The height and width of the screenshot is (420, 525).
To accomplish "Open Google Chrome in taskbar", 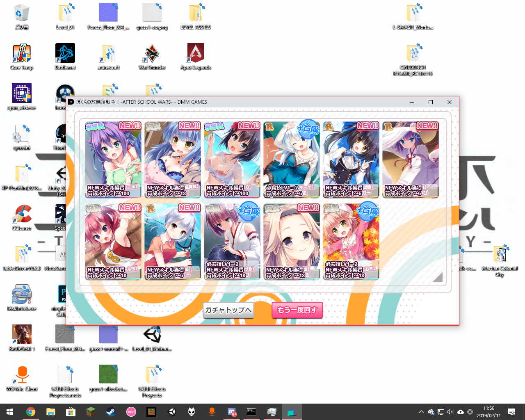I will coord(30,412).
